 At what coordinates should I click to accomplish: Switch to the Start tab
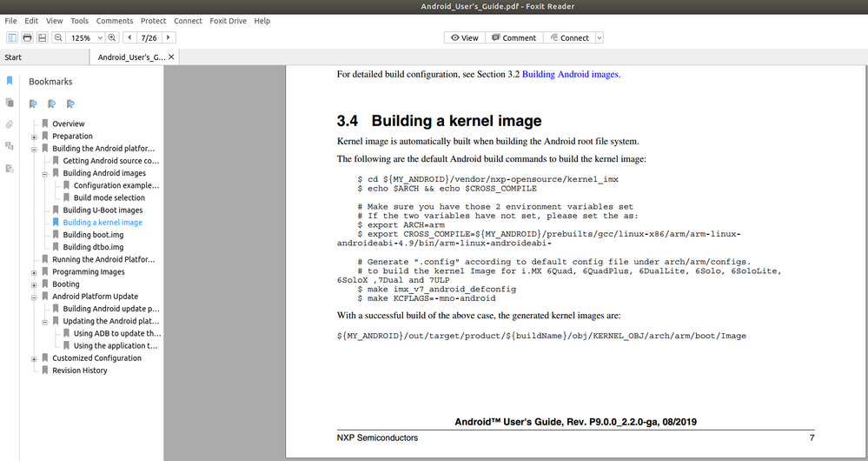(44, 57)
